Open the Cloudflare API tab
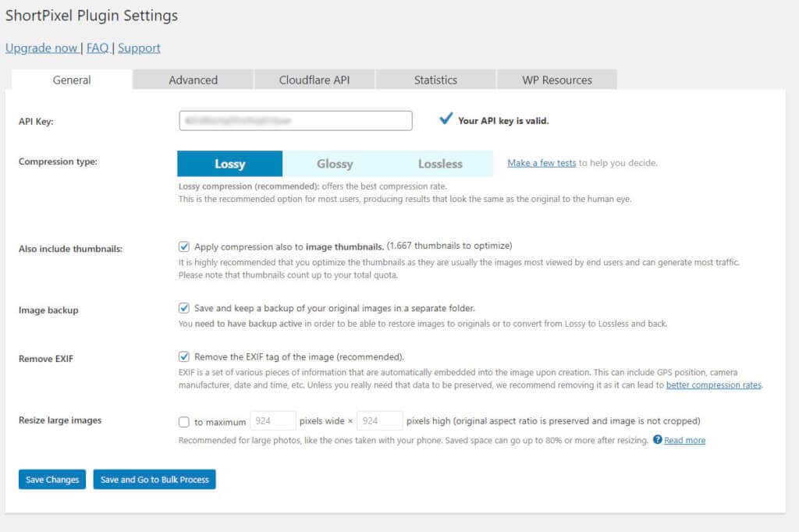The height and width of the screenshot is (532, 799). pos(314,80)
